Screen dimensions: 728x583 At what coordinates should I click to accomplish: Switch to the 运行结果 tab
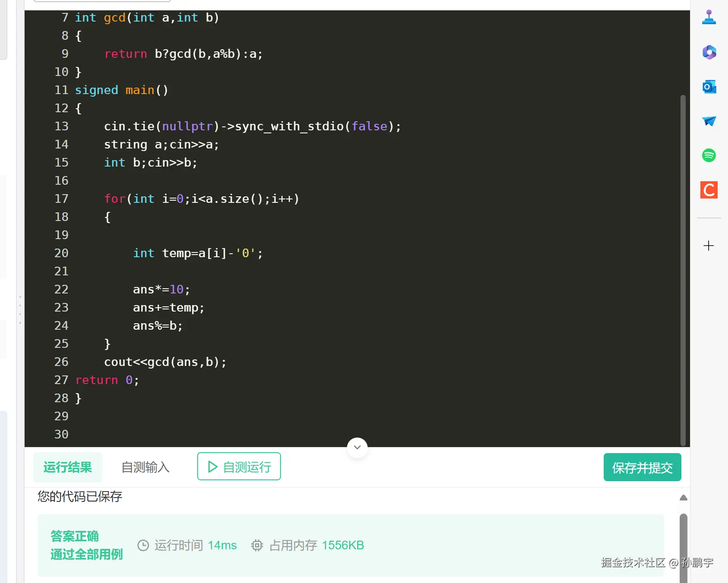(68, 467)
